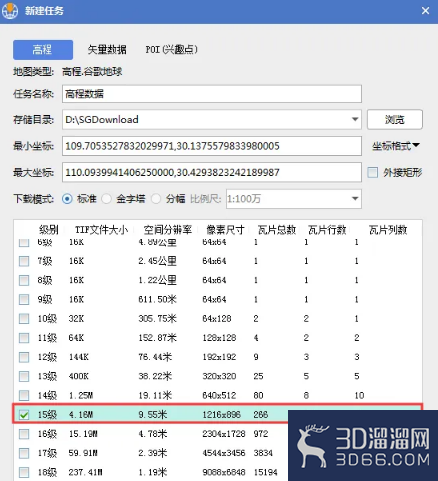
Task: Check the 14级 level checkbox
Action: (x=24, y=396)
